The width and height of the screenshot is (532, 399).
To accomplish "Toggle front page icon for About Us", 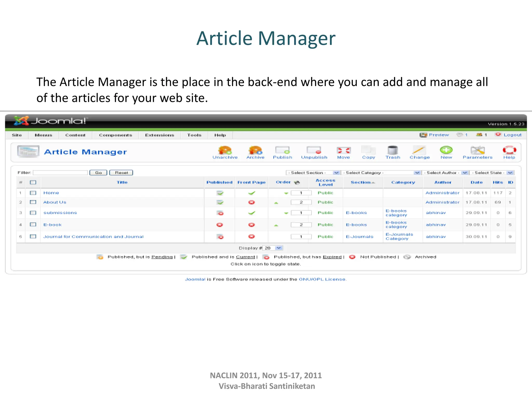I will point(251,202).
